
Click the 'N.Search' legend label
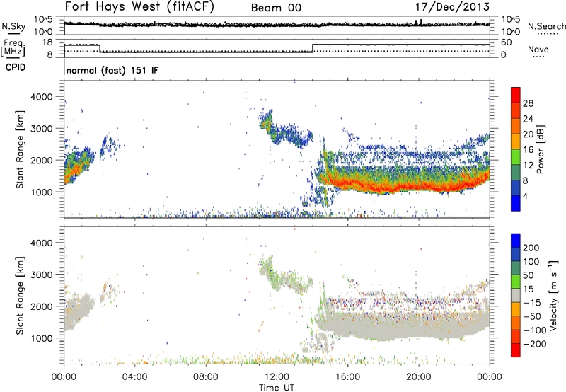(547, 26)
